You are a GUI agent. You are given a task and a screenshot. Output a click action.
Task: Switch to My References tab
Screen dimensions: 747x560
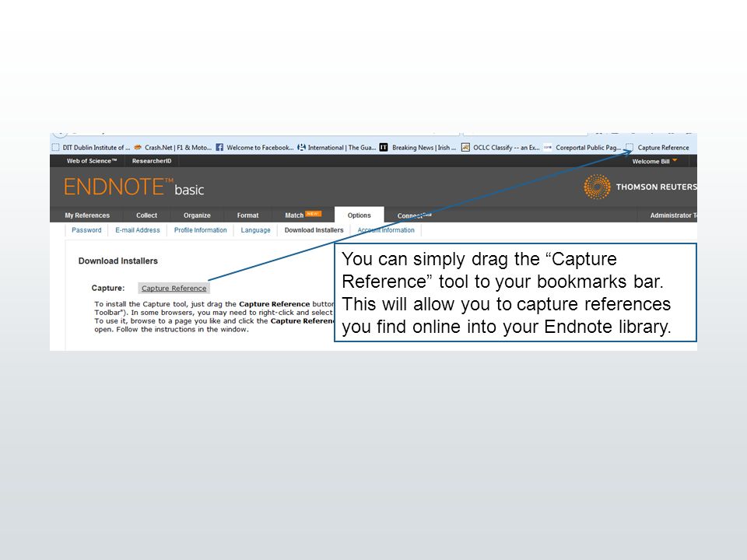pos(87,215)
